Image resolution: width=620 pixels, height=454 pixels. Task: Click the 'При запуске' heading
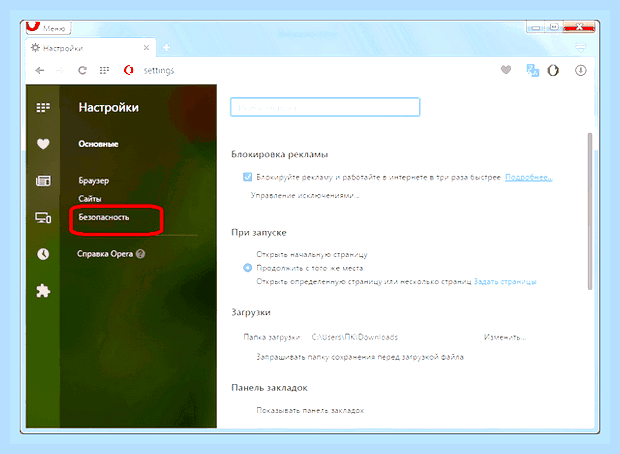[259, 233]
